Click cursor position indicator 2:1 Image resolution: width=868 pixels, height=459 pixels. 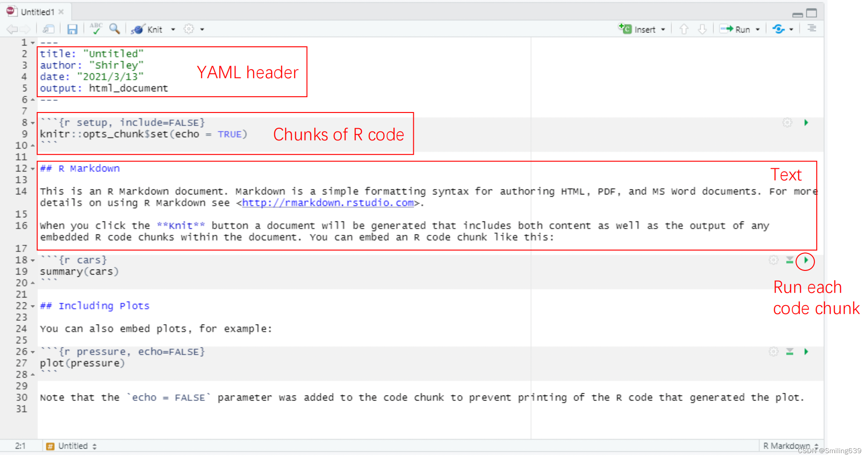pyautogui.click(x=20, y=446)
